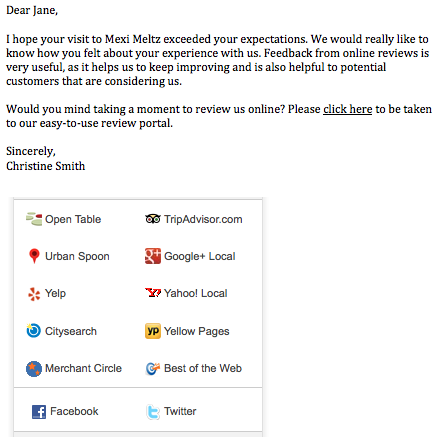Open the TripAdvisor.com text link
This screenshot has width=442, height=444.
pyautogui.click(x=203, y=219)
